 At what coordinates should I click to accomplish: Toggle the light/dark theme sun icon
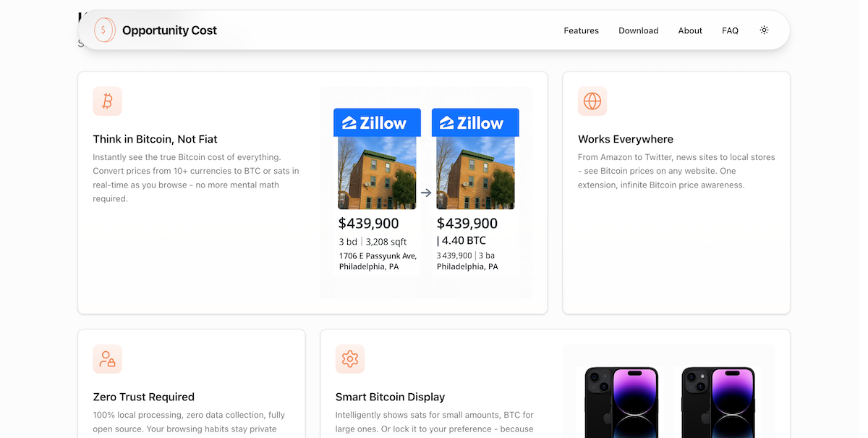coord(765,30)
